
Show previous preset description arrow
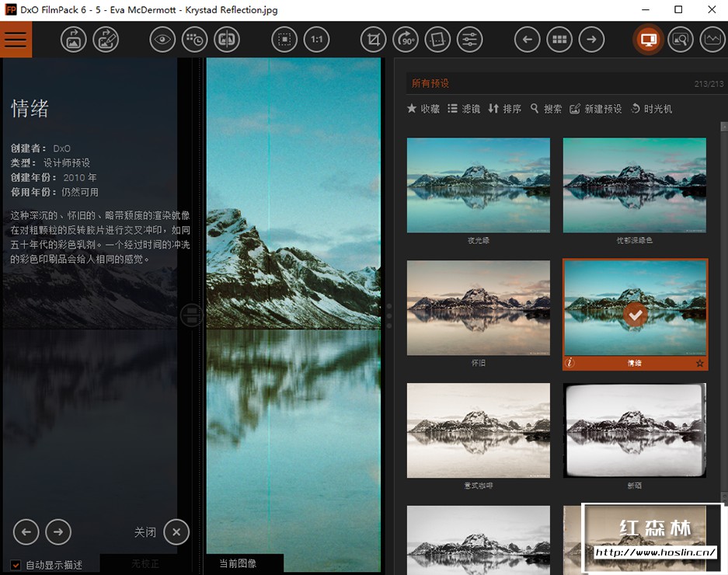(x=26, y=531)
